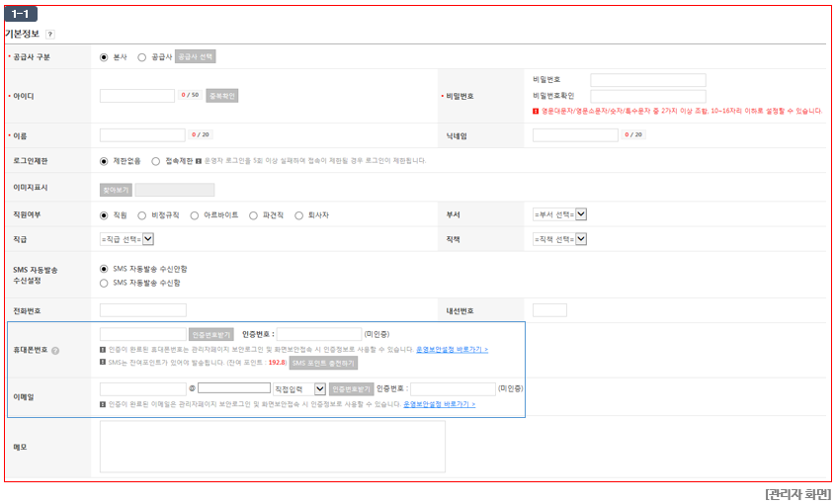Click the 0 / 20 counter beside 닉네임
This screenshot has width=836, height=504.
633,135
